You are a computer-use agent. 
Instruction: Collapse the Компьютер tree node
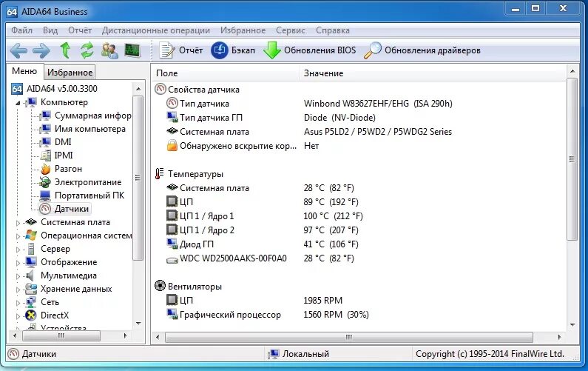coord(18,102)
